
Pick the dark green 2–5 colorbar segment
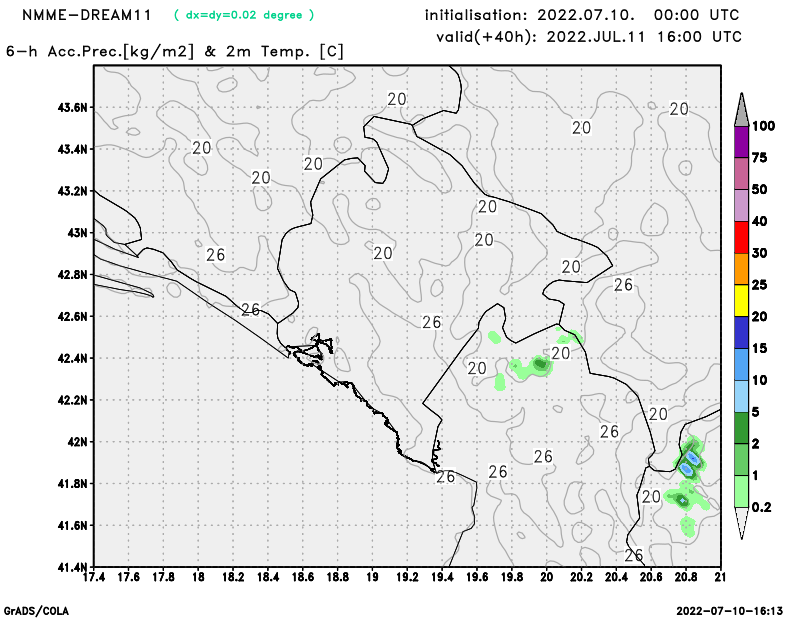point(741,428)
